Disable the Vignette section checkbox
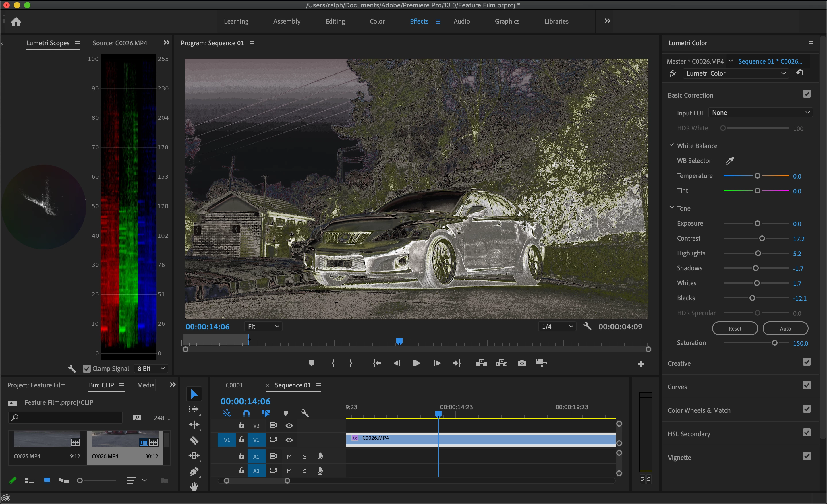 (x=807, y=456)
